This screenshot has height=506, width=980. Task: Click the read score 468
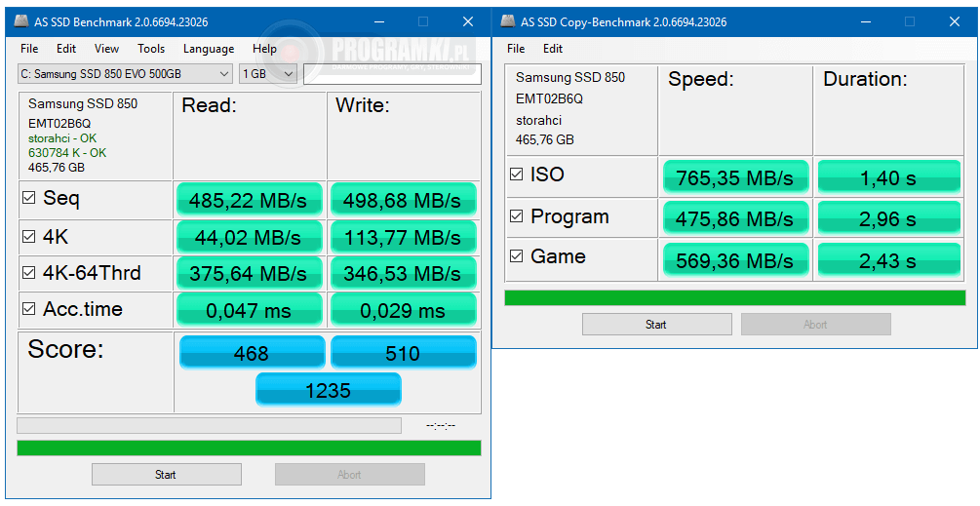click(252, 353)
